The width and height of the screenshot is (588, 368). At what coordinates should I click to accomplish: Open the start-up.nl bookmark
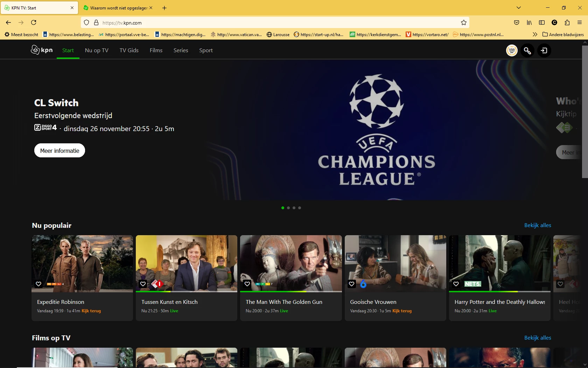319,34
